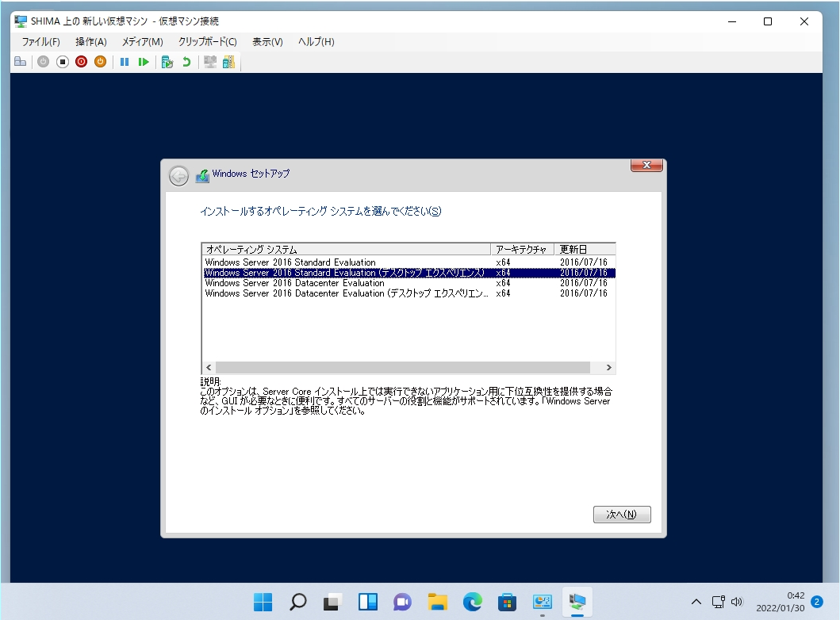Pause the virtual machine

[x=125, y=62]
